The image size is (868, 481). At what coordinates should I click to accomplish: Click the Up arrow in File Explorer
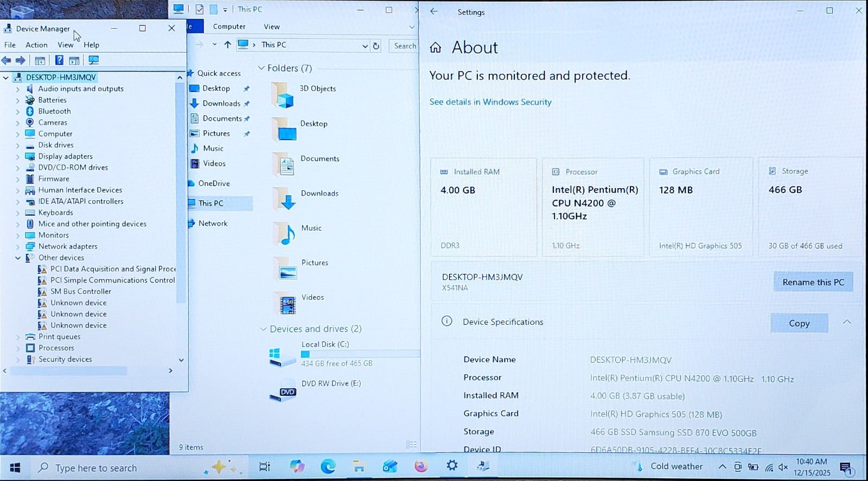(x=227, y=45)
